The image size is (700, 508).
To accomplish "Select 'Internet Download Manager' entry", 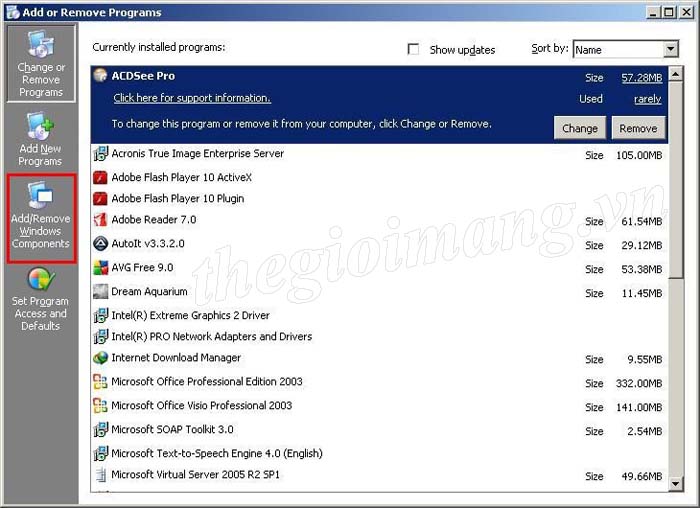I will [x=176, y=358].
